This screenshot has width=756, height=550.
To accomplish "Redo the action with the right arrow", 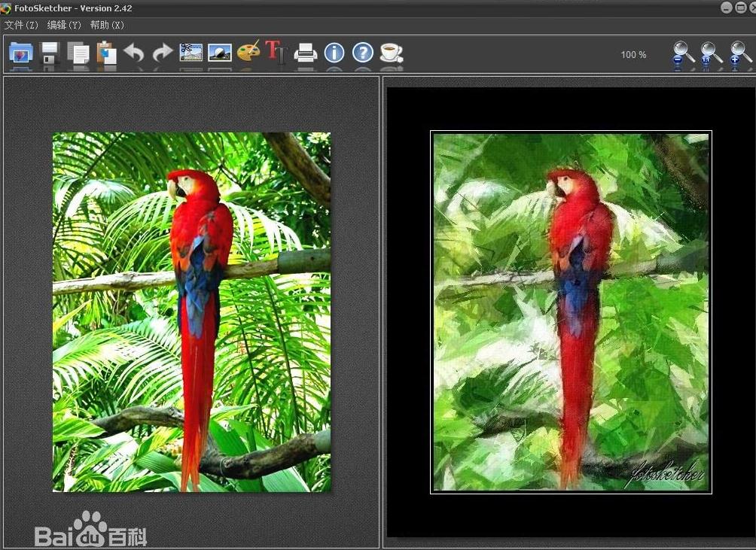I will 163,53.
